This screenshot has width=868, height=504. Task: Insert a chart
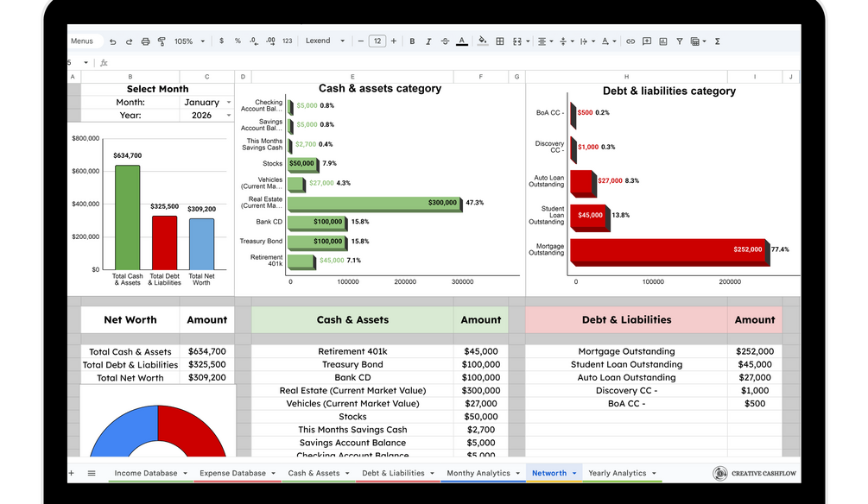click(x=663, y=41)
